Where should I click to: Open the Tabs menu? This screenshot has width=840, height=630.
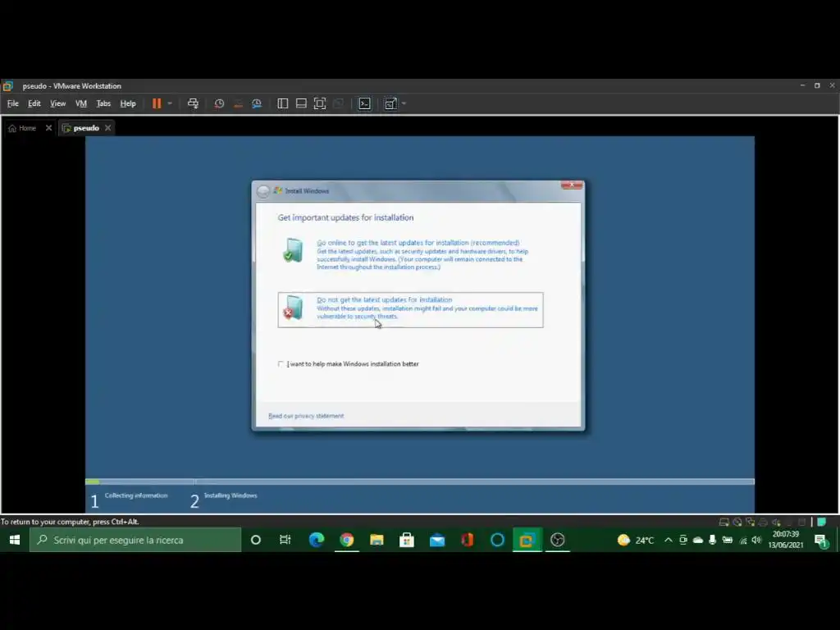103,103
